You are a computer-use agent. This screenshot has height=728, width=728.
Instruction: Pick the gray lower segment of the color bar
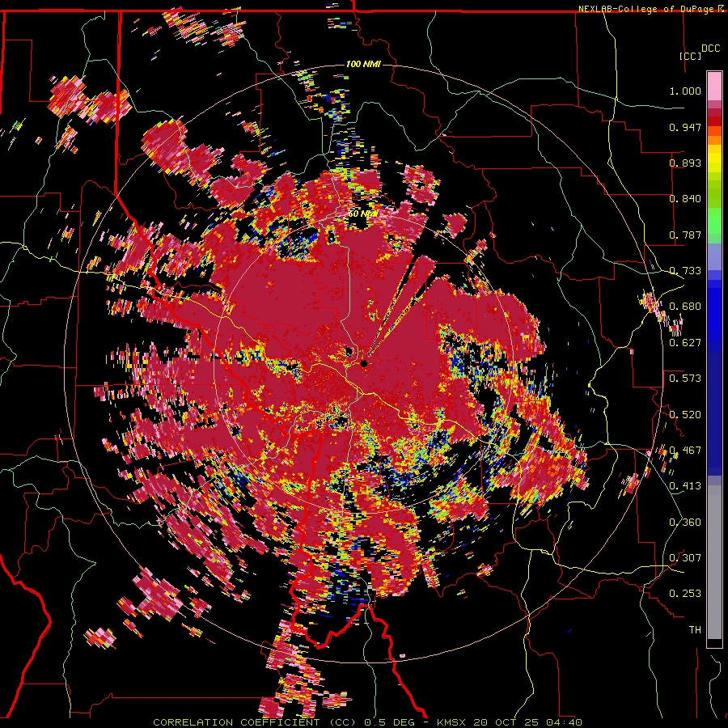(714, 562)
